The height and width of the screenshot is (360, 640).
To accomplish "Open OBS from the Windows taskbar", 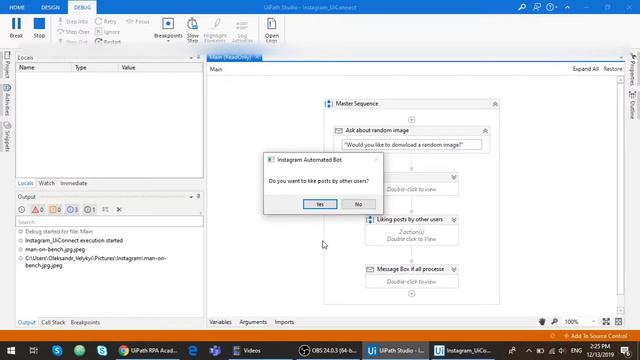I will click(328, 351).
